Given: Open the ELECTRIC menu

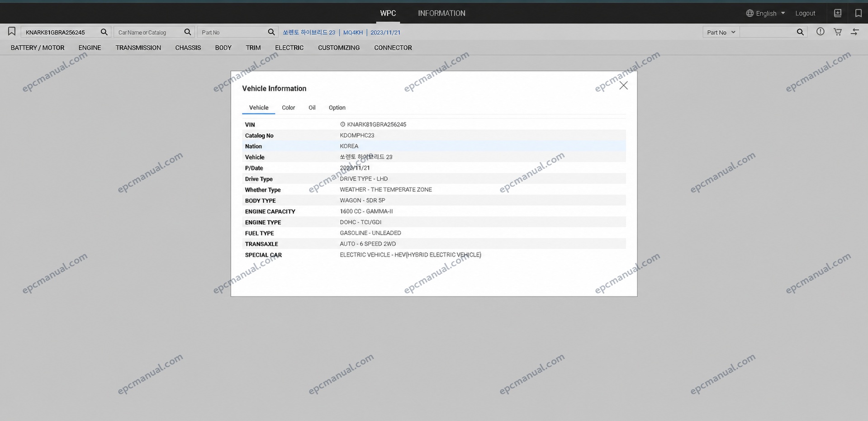Looking at the screenshot, I should pos(289,47).
